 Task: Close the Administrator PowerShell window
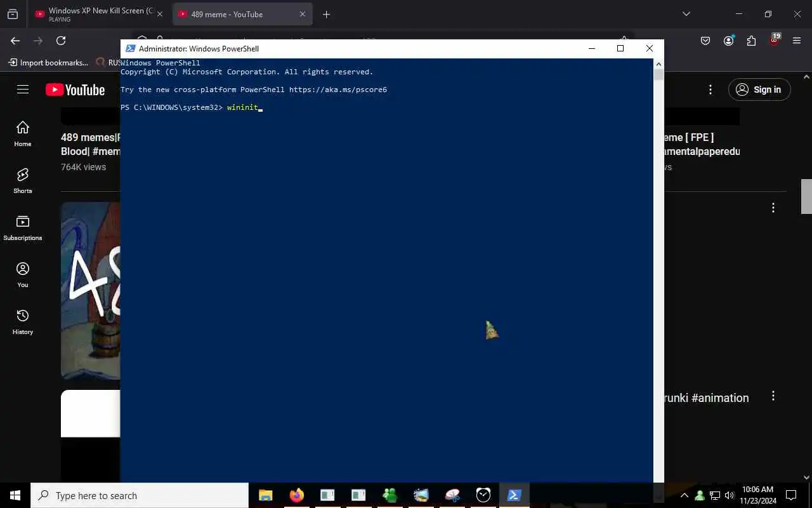click(649, 48)
